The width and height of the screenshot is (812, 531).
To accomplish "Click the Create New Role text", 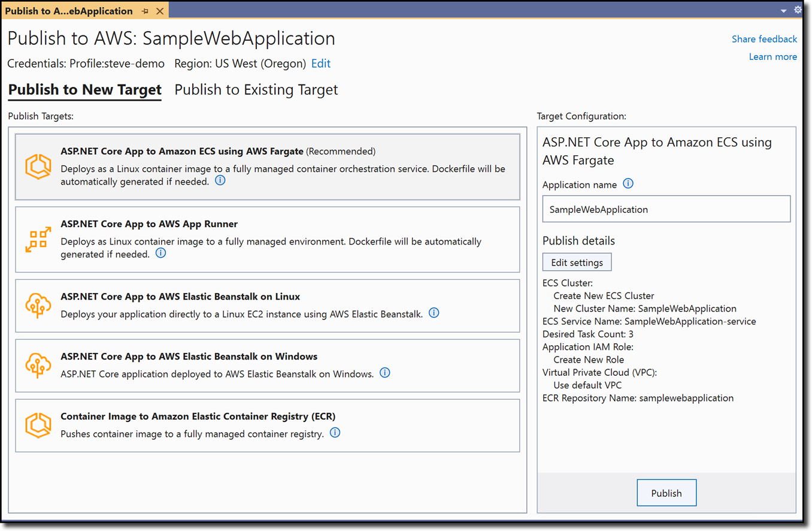I will click(589, 360).
